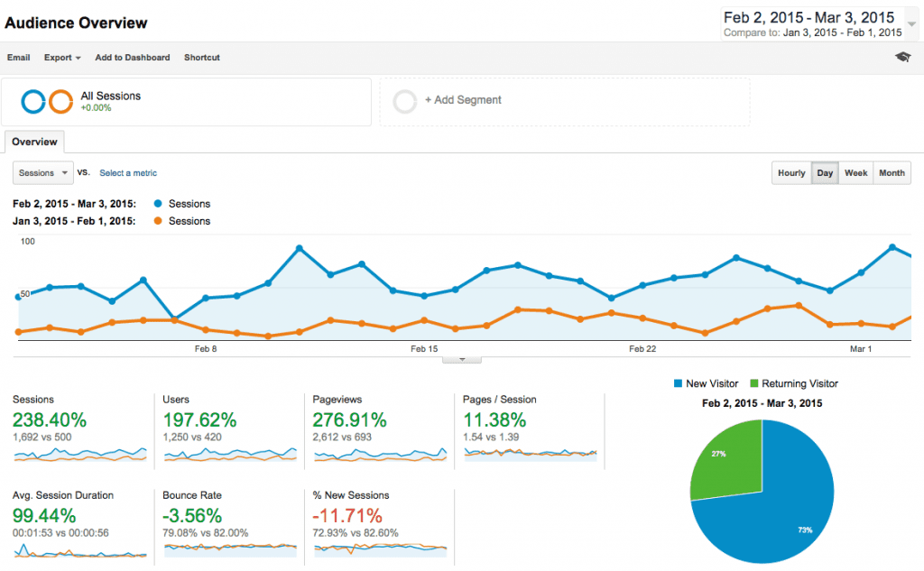Click the All Sessions segment circles icon
Image resolution: width=924 pixels, height=571 pixels.
47,102
